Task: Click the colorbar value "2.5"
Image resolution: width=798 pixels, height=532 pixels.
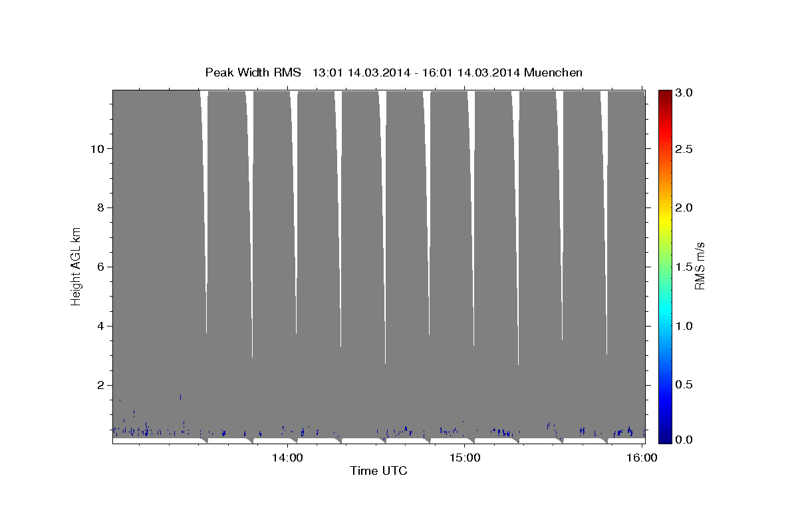Action: 684,148
